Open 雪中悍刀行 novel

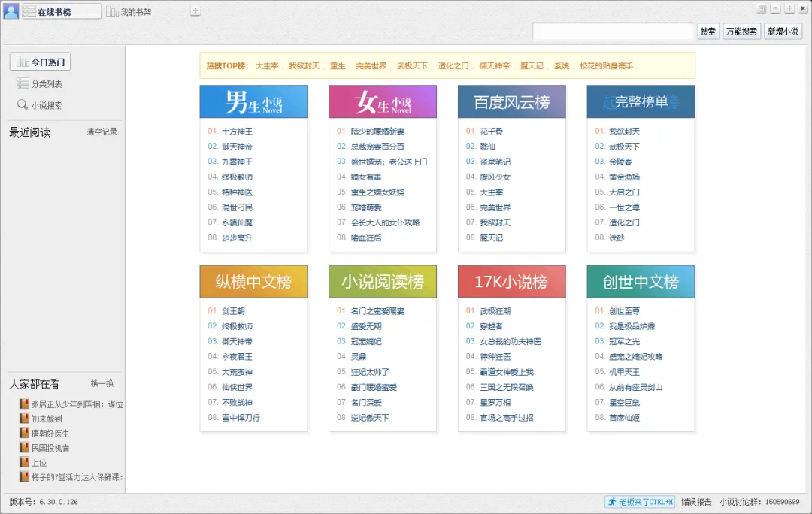241,417
